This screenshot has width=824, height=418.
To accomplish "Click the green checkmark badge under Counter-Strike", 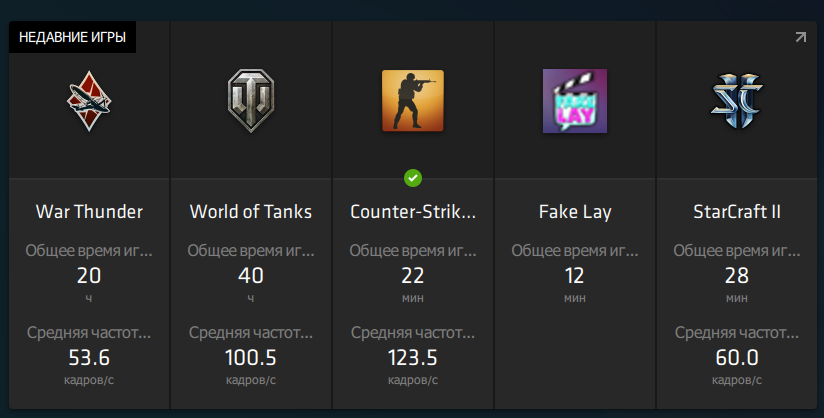I will pos(413,178).
